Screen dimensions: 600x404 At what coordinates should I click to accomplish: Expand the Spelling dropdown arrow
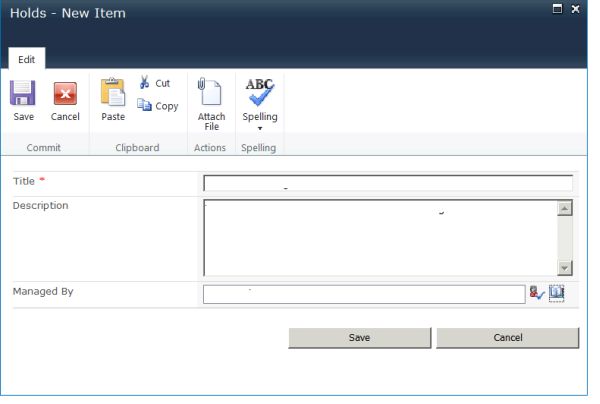260,128
